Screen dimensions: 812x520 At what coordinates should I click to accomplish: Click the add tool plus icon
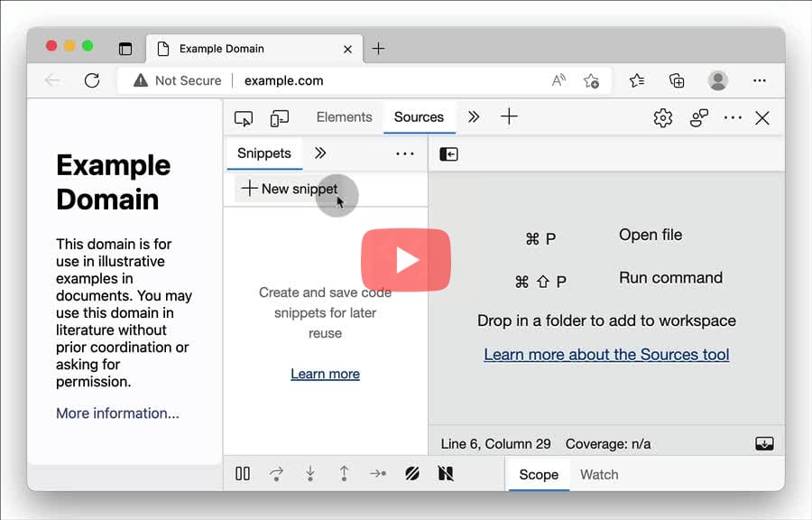coord(509,116)
